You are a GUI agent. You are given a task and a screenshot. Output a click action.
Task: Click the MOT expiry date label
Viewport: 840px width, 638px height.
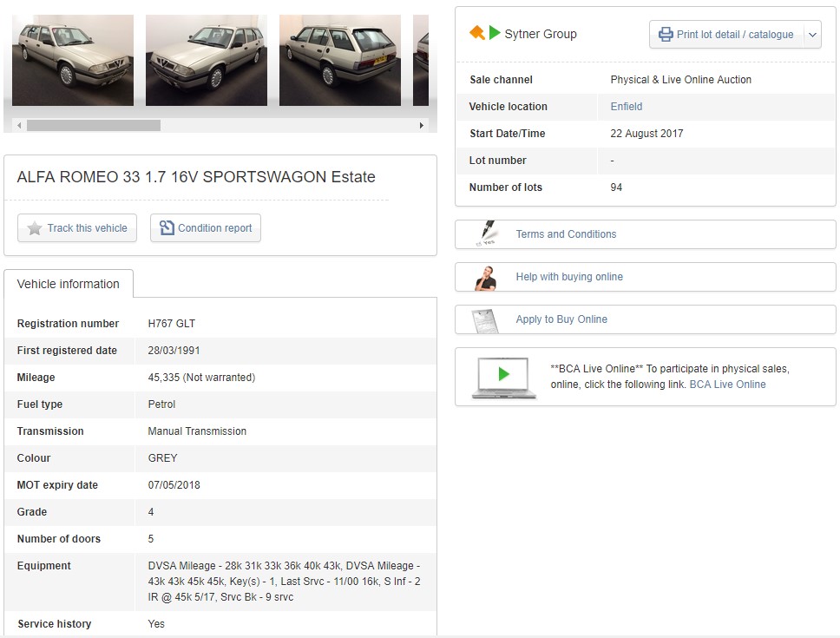point(57,485)
